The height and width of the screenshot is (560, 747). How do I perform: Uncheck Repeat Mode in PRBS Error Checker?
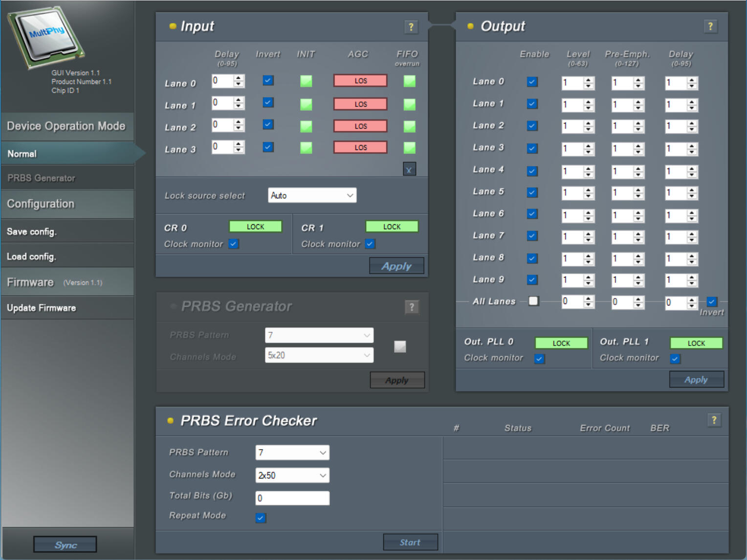tap(261, 518)
